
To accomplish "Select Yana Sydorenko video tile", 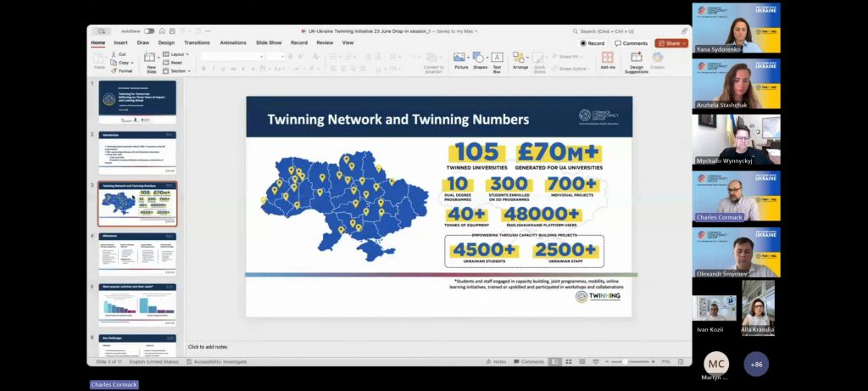I will [737, 28].
